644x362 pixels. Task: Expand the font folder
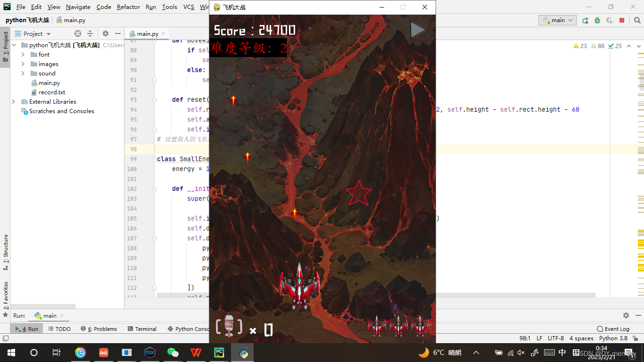coord(23,55)
